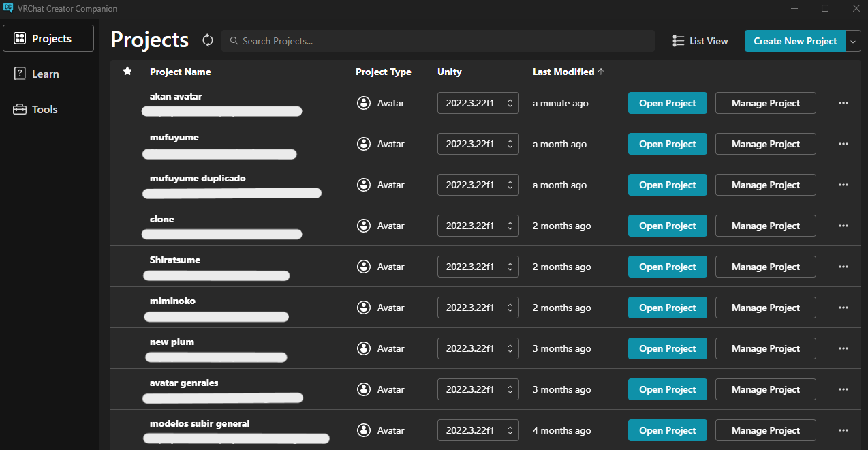Open Project for clone

(x=668, y=226)
